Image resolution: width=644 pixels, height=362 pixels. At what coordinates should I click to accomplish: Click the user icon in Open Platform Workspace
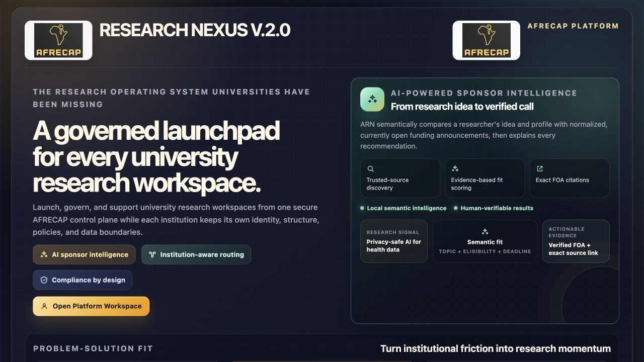point(44,306)
